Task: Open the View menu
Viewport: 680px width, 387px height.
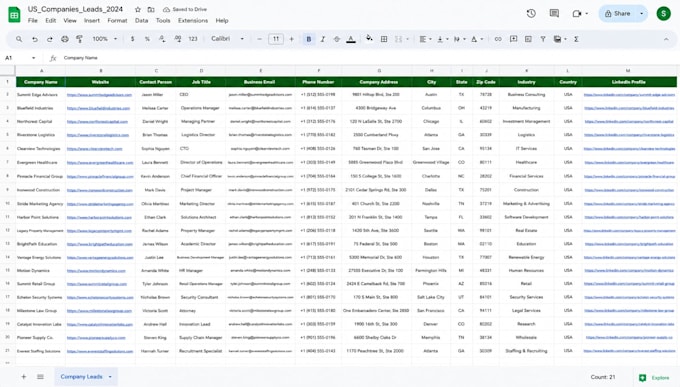Action: click(70, 20)
